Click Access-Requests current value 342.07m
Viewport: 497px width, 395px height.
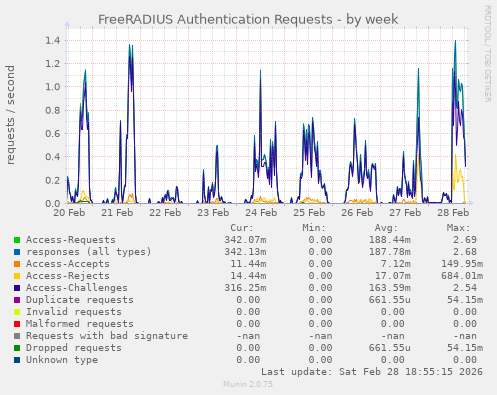click(245, 240)
